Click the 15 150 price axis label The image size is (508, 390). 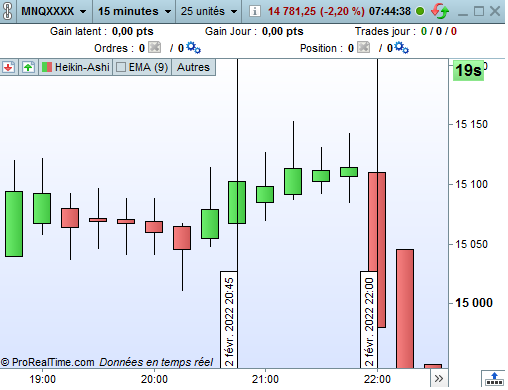(471, 124)
